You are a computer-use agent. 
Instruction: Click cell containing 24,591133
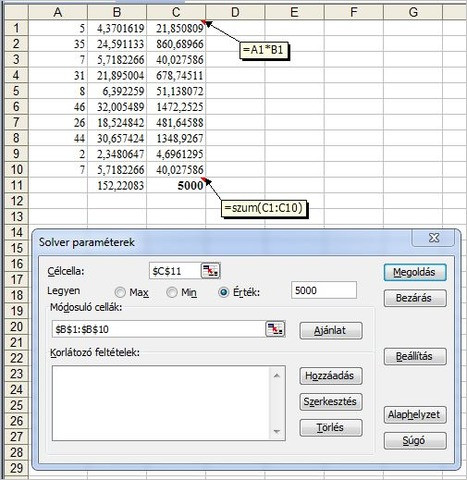117,44
